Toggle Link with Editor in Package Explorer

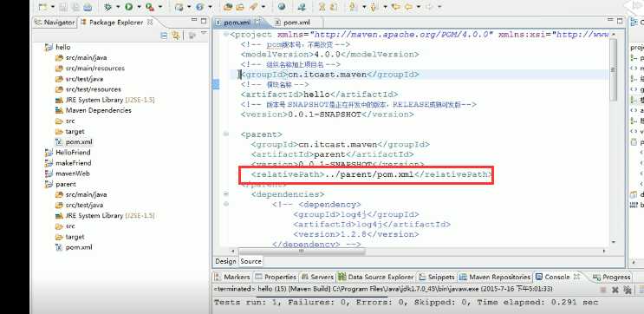pos(176,36)
